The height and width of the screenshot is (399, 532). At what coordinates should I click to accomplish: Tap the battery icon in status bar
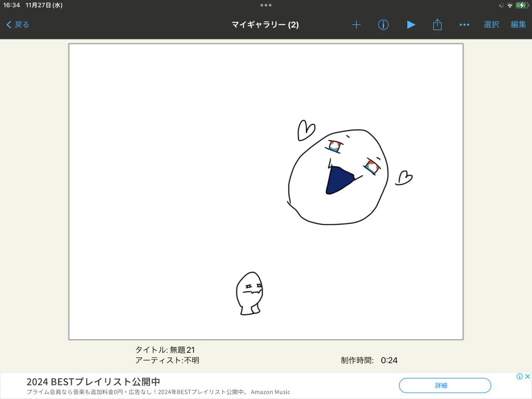pyautogui.click(x=522, y=5)
